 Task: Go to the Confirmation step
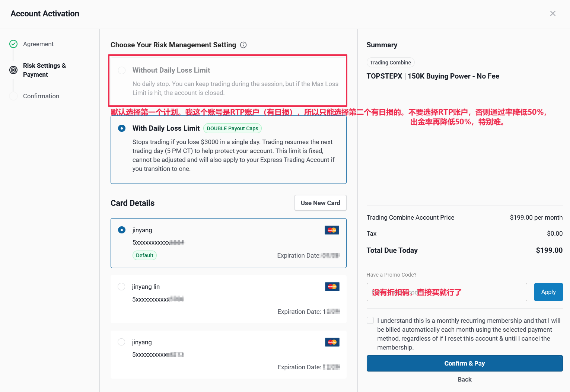(41, 96)
